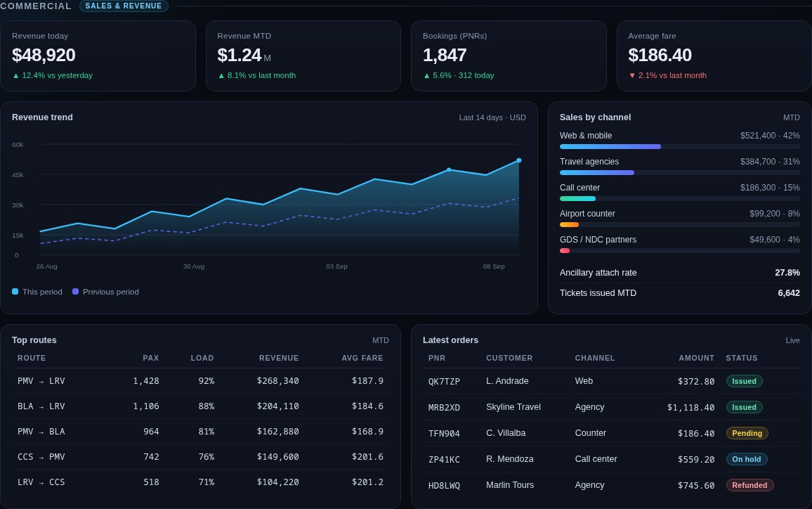
Task: Sort Latest orders by STATUS header
Action: click(742, 358)
